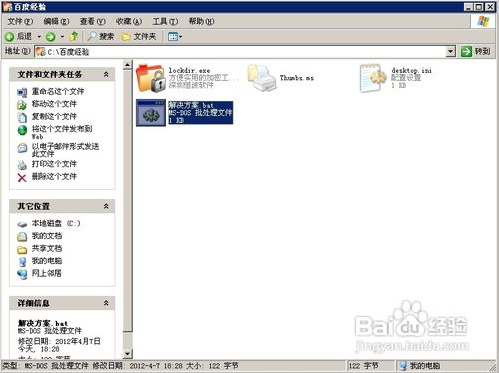Click the move file icon
The height and width of the screenshot is (373, 499).
tap(22, 105)
